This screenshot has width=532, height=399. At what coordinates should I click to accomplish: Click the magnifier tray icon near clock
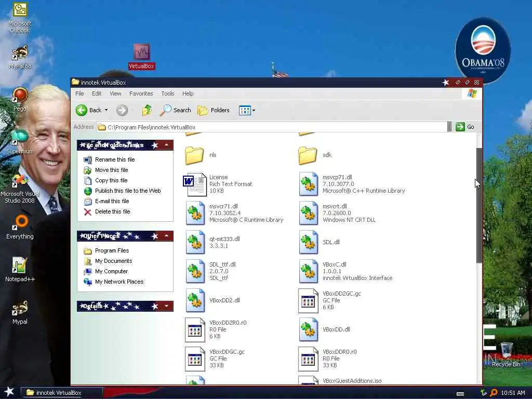coord(494,393)
